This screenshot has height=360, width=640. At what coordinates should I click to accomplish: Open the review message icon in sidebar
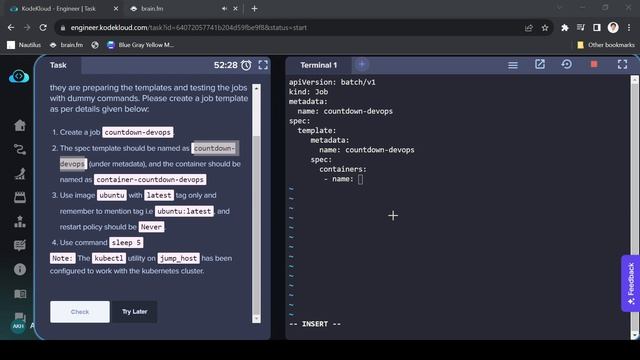coord(20,245)
